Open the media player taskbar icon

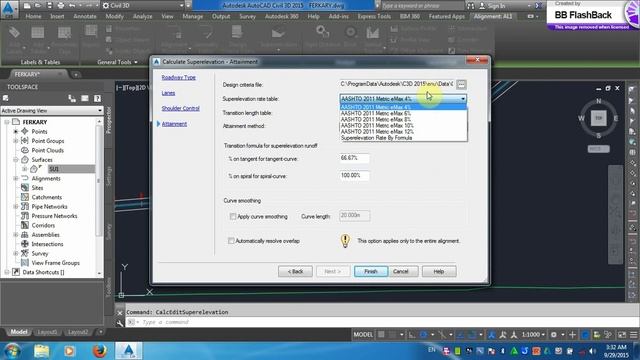coord(69,351)
